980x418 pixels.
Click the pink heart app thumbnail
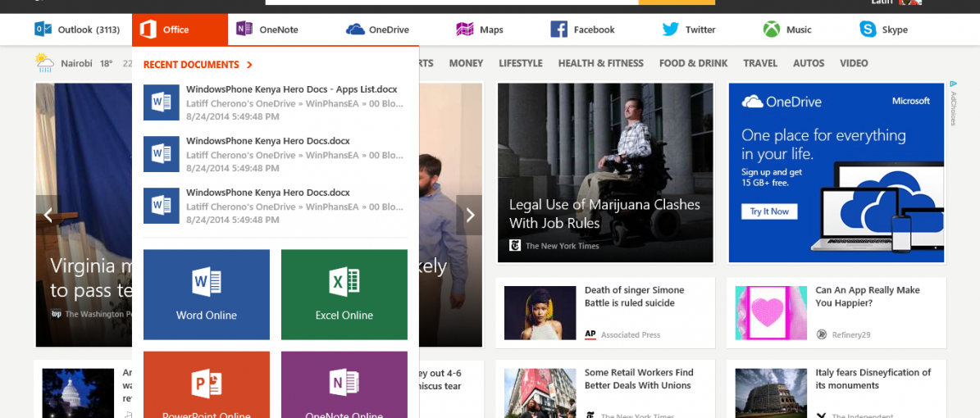[x=771, y=313]
